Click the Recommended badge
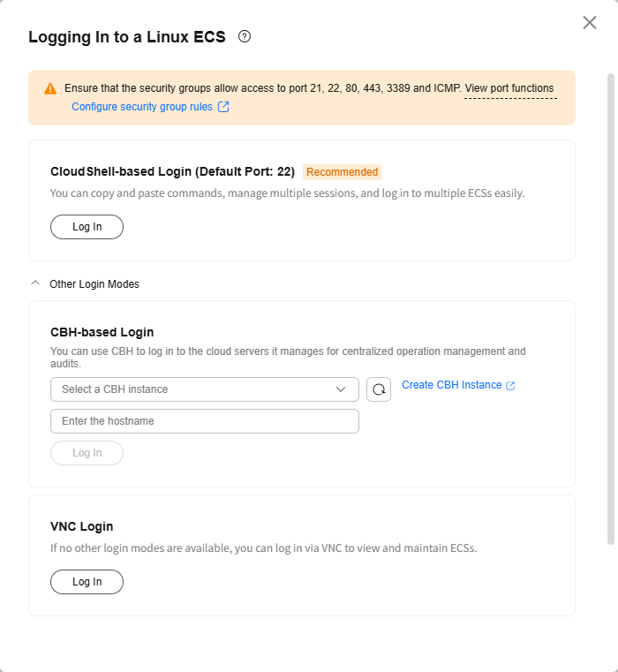Screen dimensions: 618x672 click(x=342, y=172)
